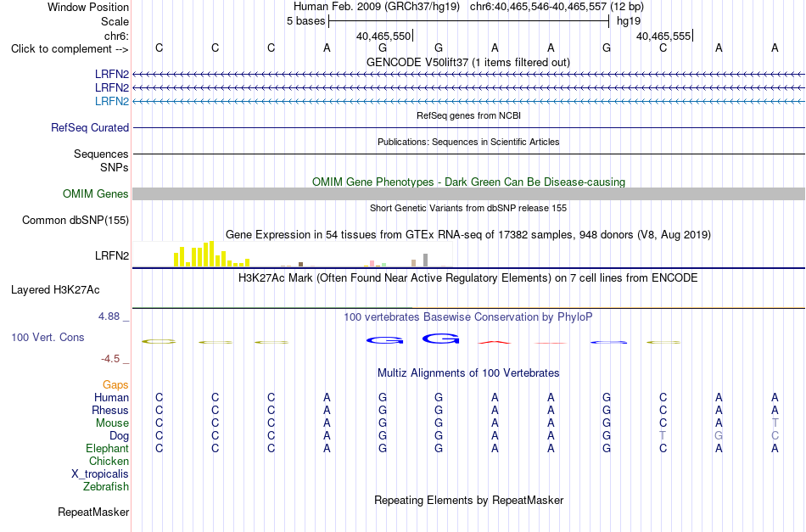This screenshot has height=532, width=806.
Task: Open the H3K27Ac Mark track title
Action: click(x=468, y=278)
